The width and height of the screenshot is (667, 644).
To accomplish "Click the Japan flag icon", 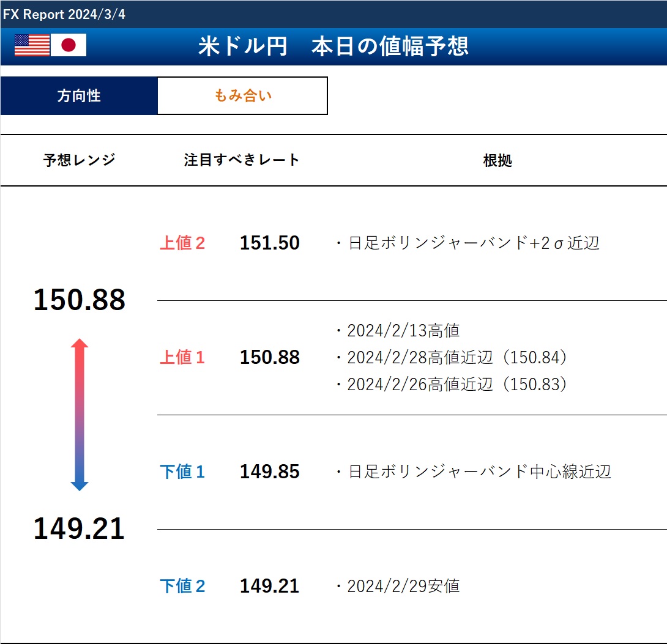I will coord(69,45).
